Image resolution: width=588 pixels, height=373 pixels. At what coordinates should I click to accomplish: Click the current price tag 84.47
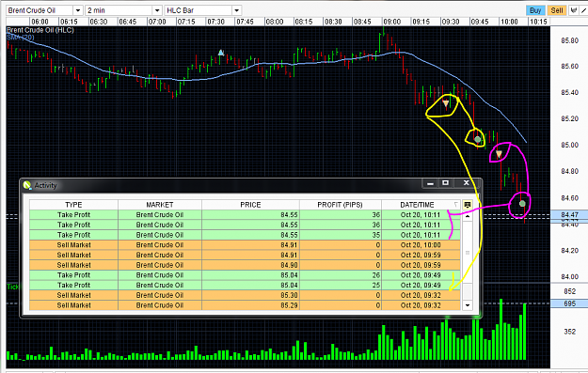point(569,214)
